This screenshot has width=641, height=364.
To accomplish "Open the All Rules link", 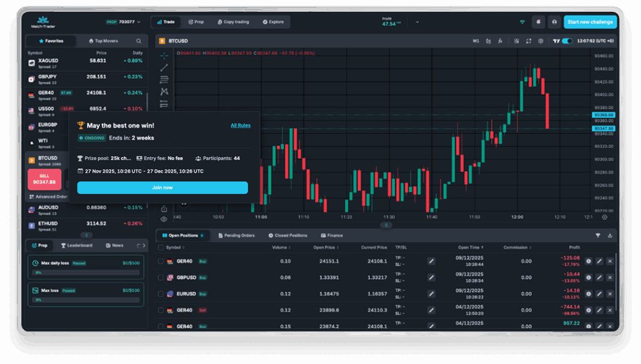I will pos(240,126).
